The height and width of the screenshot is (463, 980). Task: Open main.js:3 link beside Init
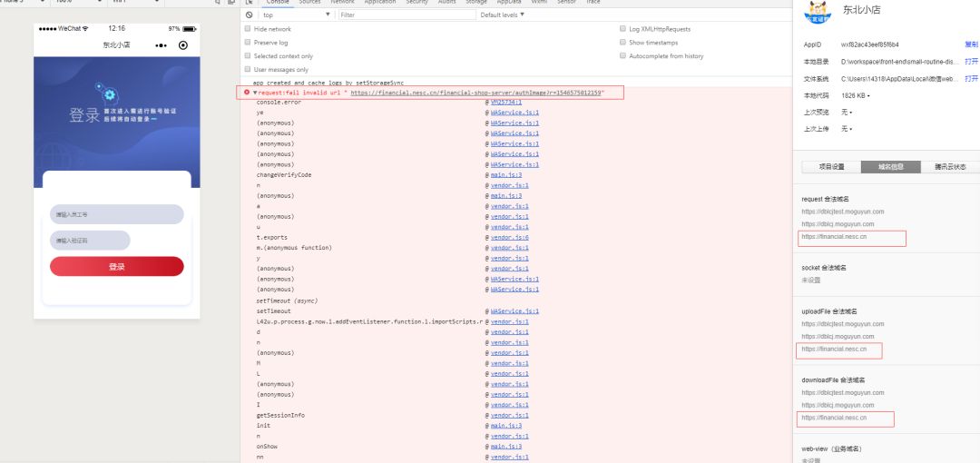click(505, 426)
